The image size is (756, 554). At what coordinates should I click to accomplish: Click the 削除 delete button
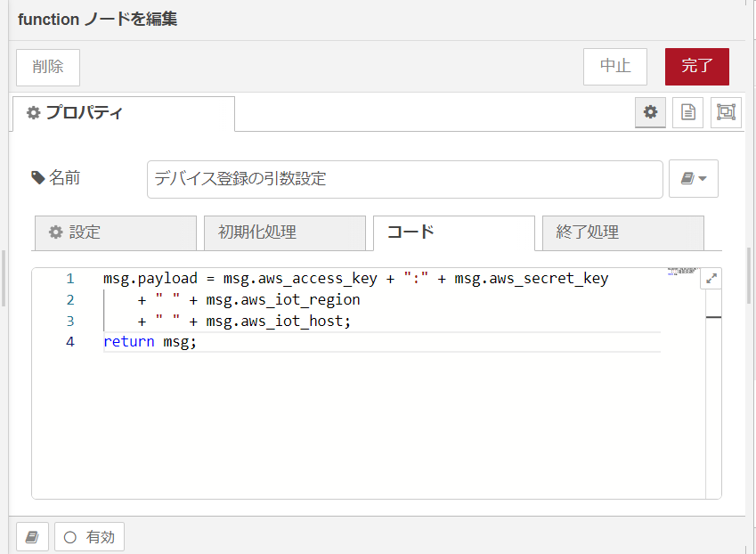pos(48,67)
